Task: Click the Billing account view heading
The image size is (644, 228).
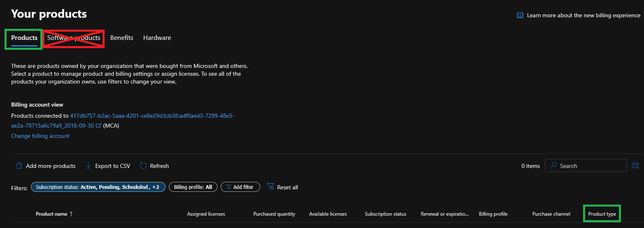Action: (x=37, y=105)
